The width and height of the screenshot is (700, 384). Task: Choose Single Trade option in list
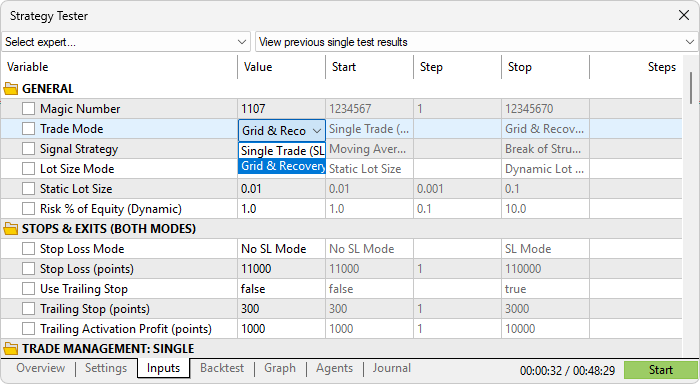tap(282, 150)
